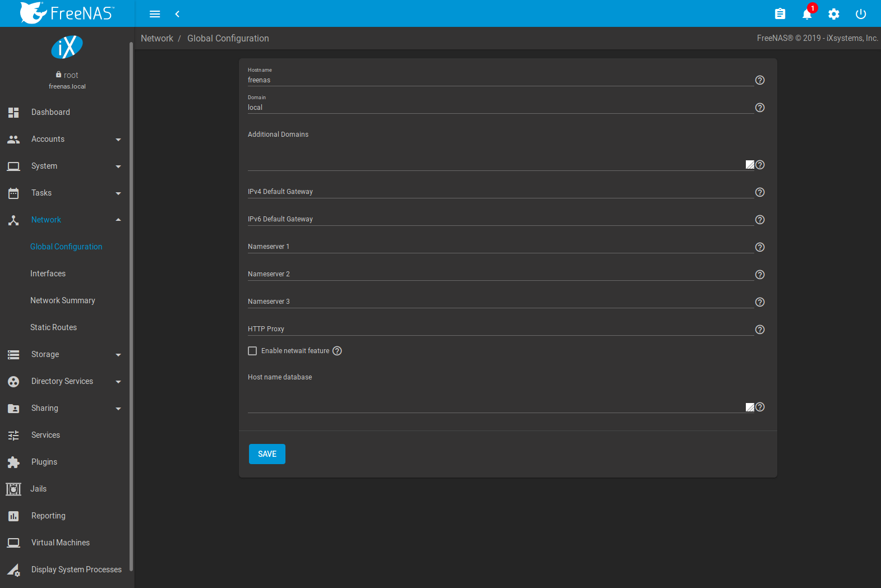881x588 pixels.
Task: Expand the Sharing menu arrow
Action: click(x=118, y=409)
